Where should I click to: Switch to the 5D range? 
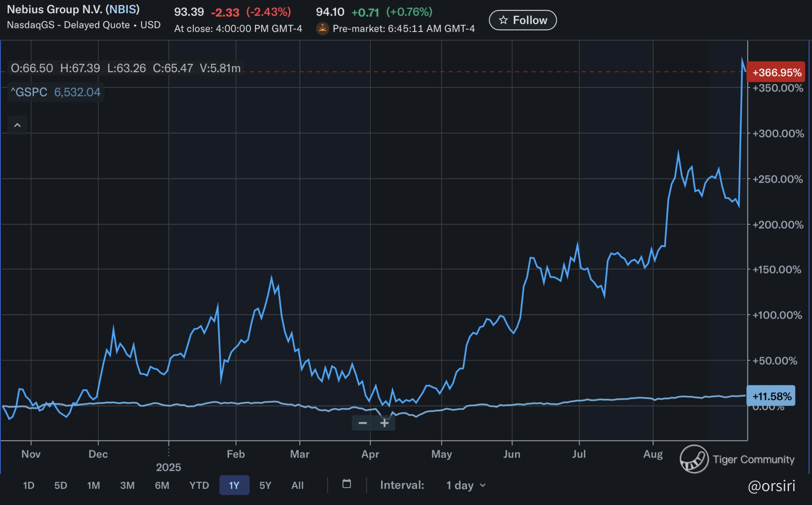(x=61, y=485)
